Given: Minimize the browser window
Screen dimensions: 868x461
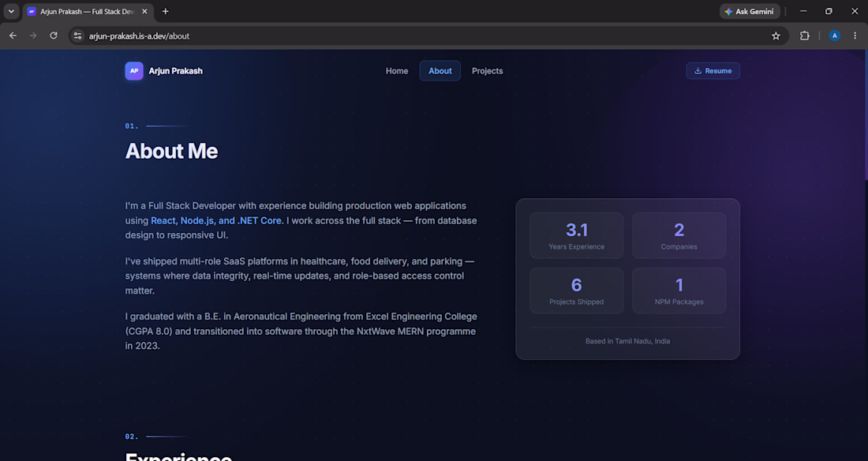Looking at the screenshot, I should 803,11.
